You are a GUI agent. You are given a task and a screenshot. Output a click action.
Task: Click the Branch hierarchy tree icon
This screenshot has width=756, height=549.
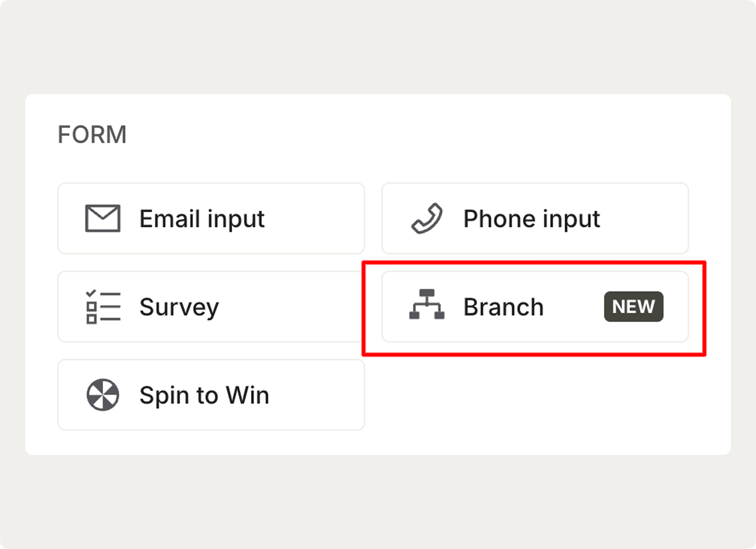coord(427,304)
